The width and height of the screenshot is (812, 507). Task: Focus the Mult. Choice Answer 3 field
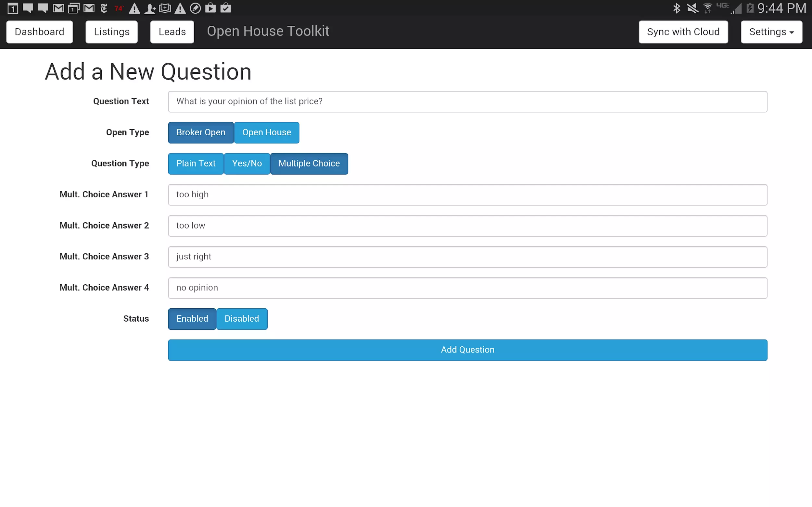(467, 257)
